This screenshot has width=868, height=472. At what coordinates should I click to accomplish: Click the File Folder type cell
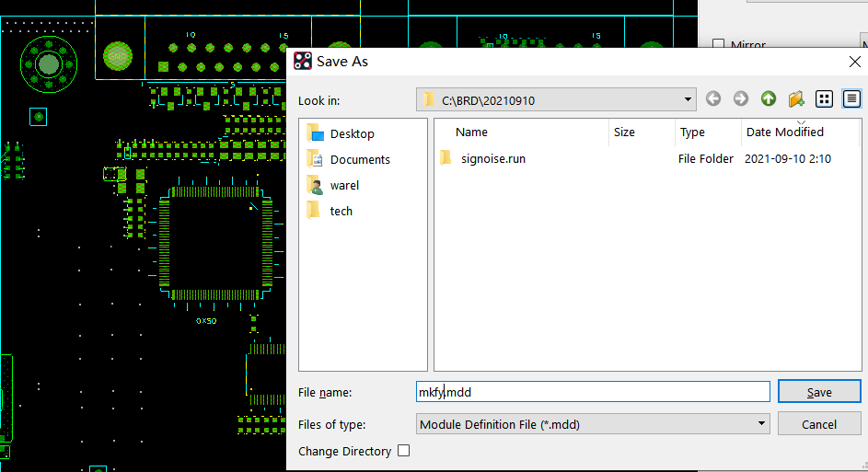pyautogui.click(x=706, y=159)
